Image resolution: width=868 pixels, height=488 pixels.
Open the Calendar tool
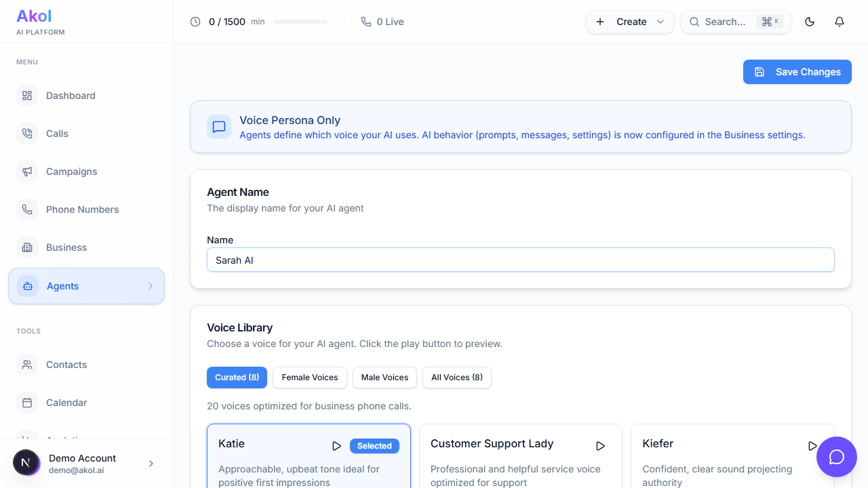pos(66,403)
